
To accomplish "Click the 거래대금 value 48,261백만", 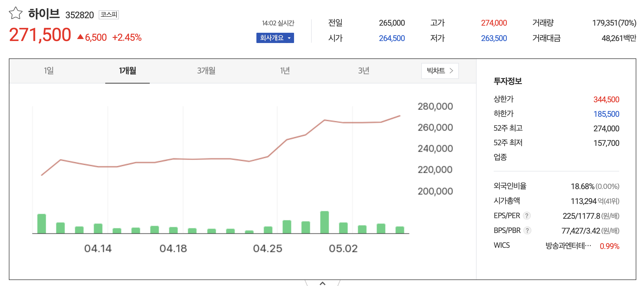I will tap(619, 38).
